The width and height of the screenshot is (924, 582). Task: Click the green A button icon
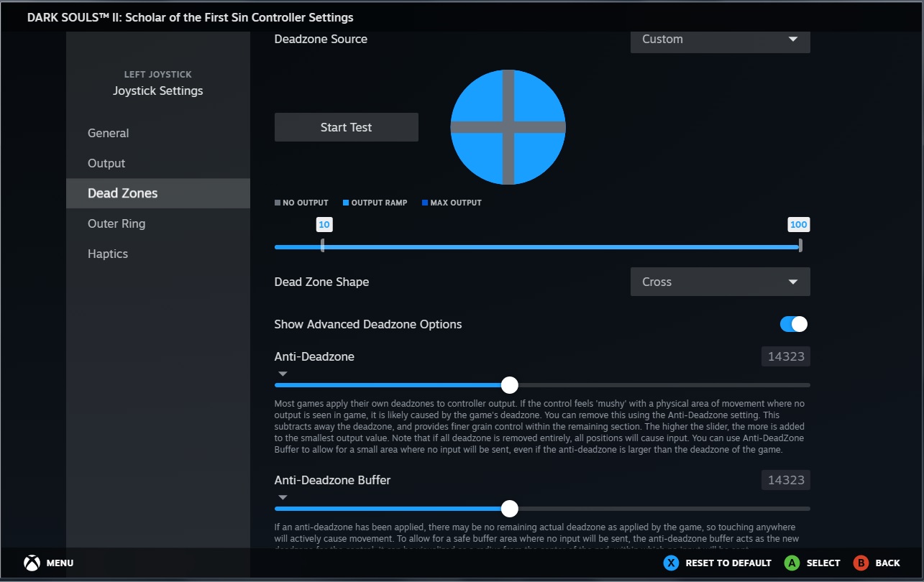click(792, 563)
